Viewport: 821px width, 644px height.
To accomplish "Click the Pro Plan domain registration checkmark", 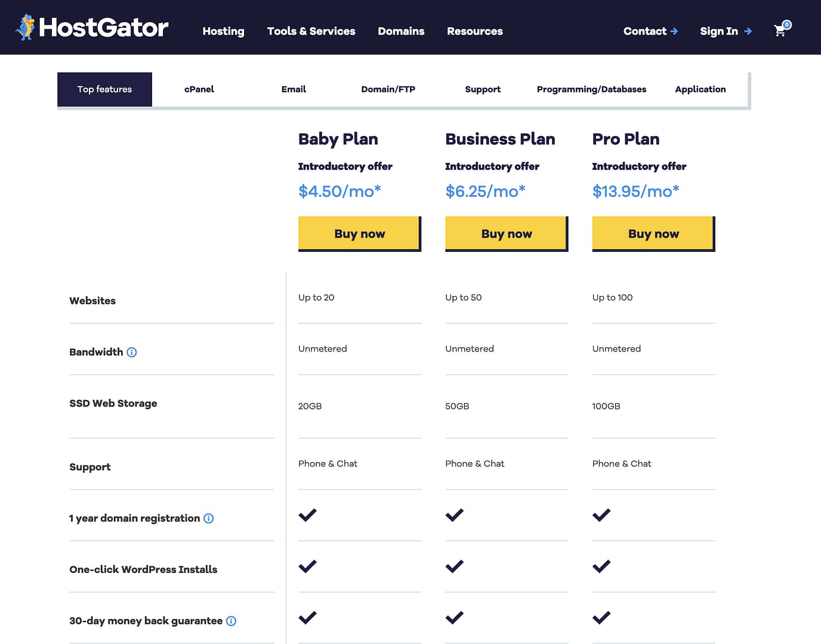I will tap(601, 514).
